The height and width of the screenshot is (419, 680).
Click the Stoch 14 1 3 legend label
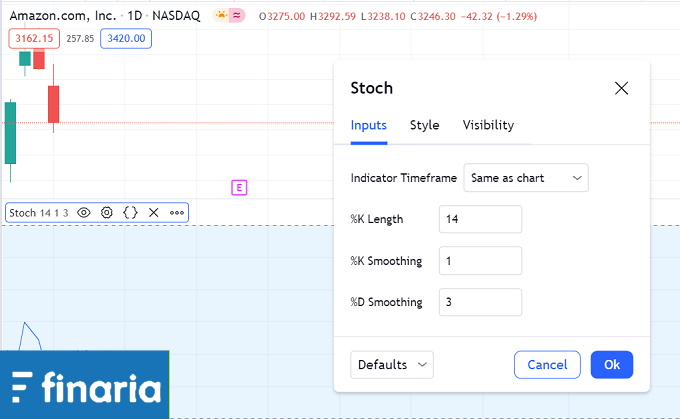(39, 213)
